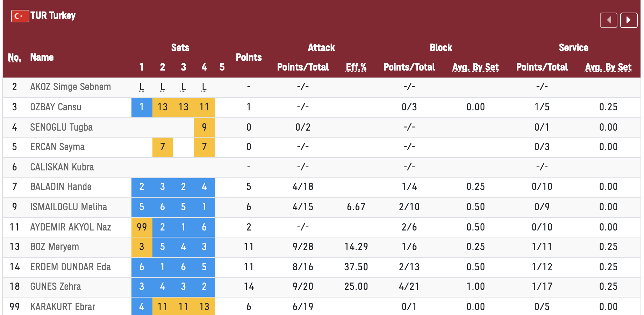Click the previous team arrow button

point(608,20)
